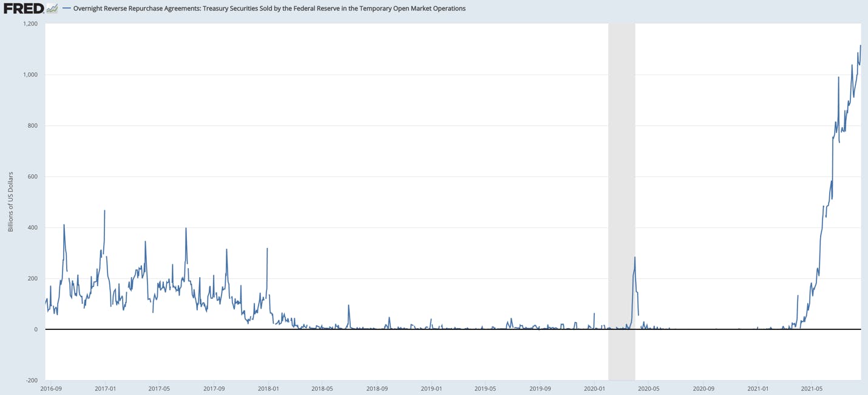Select the last data point at the chart's top right
Image resolution: width=868 pixels, height=395 pixels.
[860, 46]
